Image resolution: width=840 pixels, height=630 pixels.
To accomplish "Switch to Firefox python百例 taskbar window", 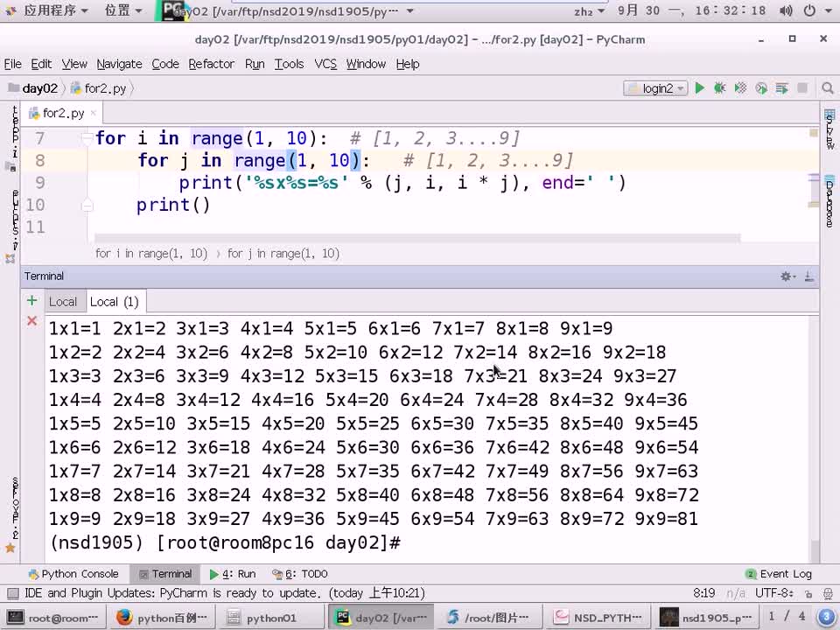I will [x=161, y=618].
